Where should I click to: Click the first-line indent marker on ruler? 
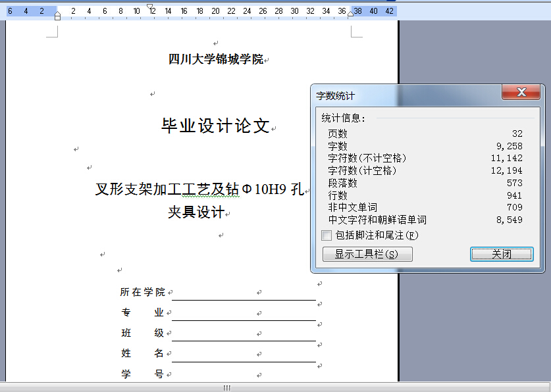point(150,7)
